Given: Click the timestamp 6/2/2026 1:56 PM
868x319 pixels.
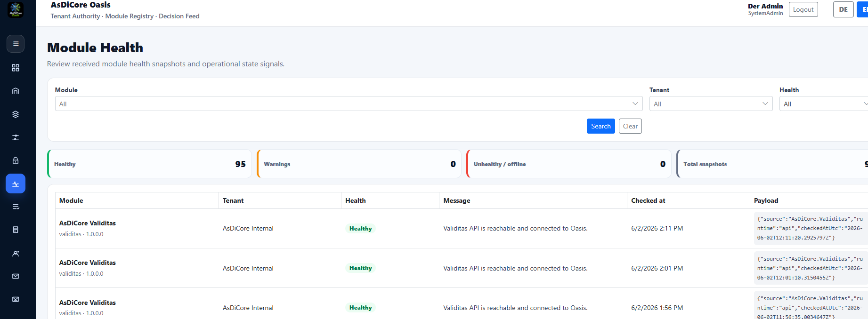Looking at the screenshot, I should point(657,308).
